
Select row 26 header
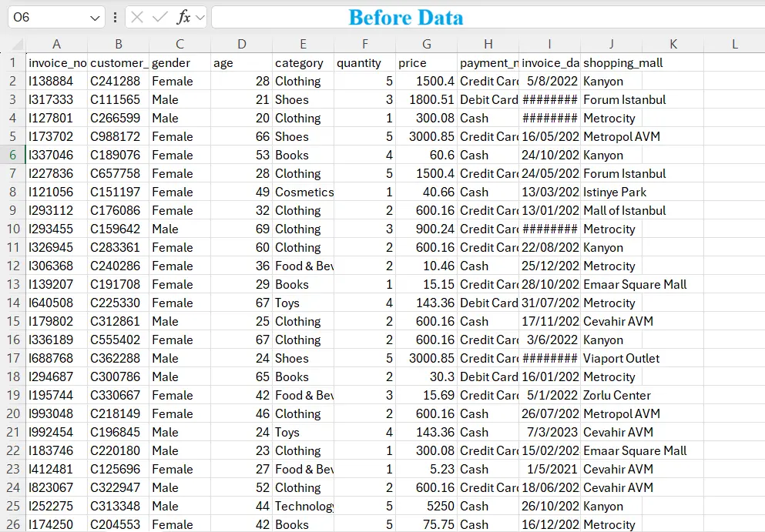coord(12,524)
